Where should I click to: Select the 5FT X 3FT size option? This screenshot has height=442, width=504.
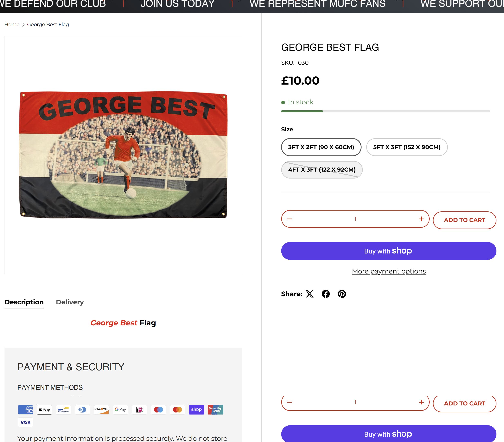[x=407, y=147]
